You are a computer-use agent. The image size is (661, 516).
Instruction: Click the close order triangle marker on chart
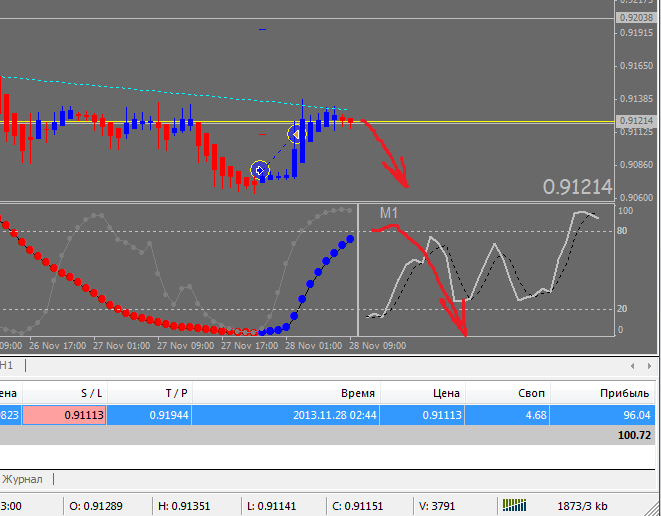coord(296,134)
